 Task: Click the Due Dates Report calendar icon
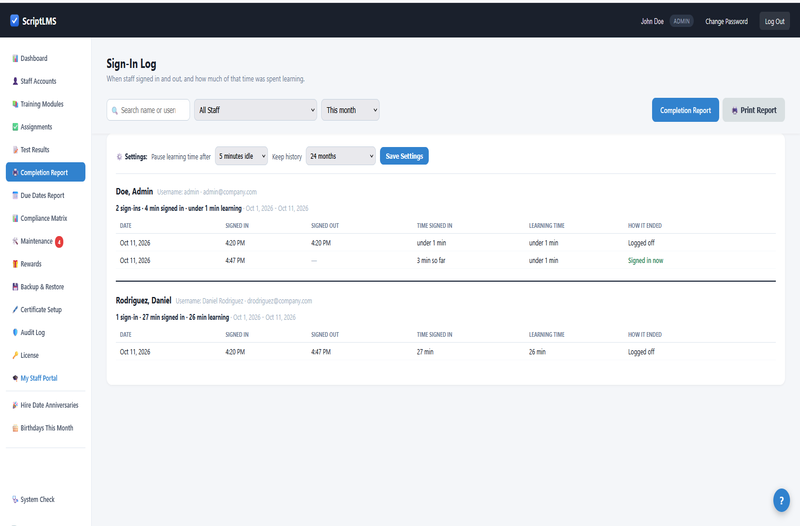(15, 195)
